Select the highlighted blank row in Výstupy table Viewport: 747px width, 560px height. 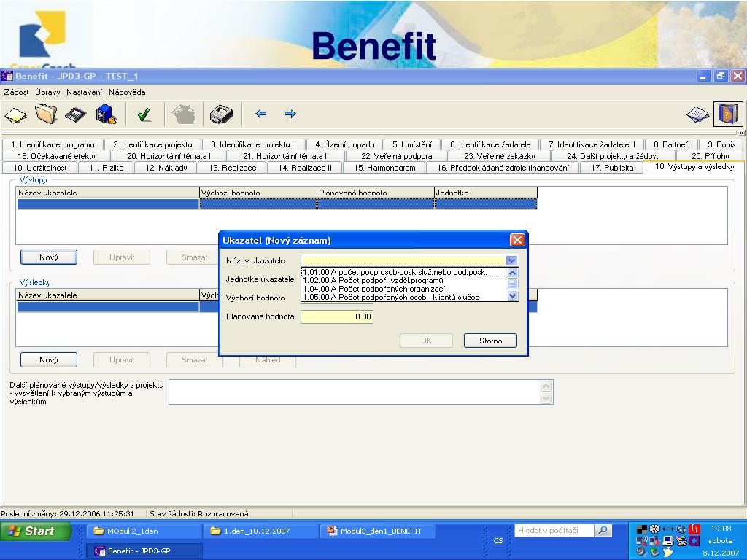(276, 204)
